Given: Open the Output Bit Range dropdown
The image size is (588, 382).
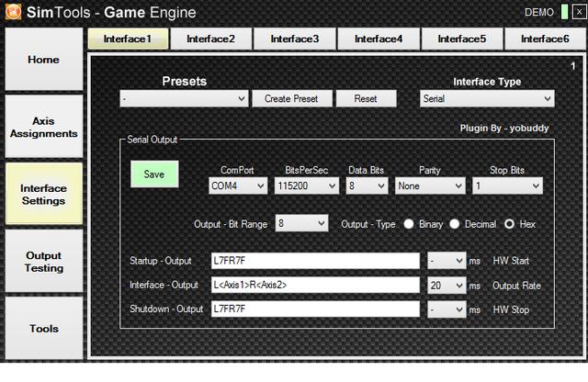Looking at the screenshot, I should pos(302,223).
